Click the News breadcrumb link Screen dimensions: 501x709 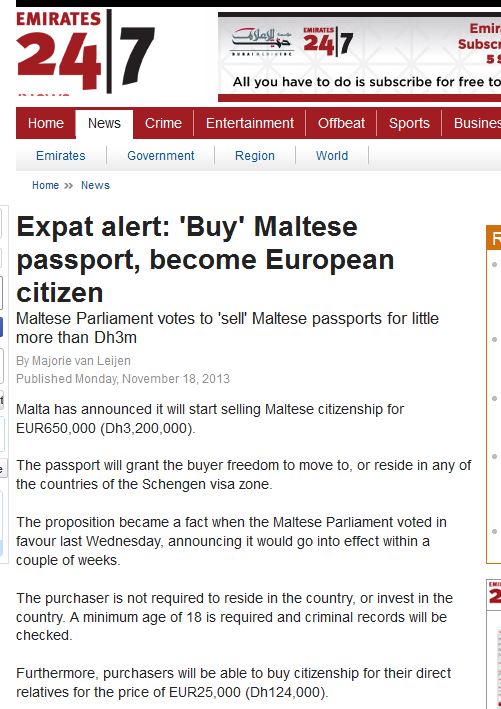(95, 185)
